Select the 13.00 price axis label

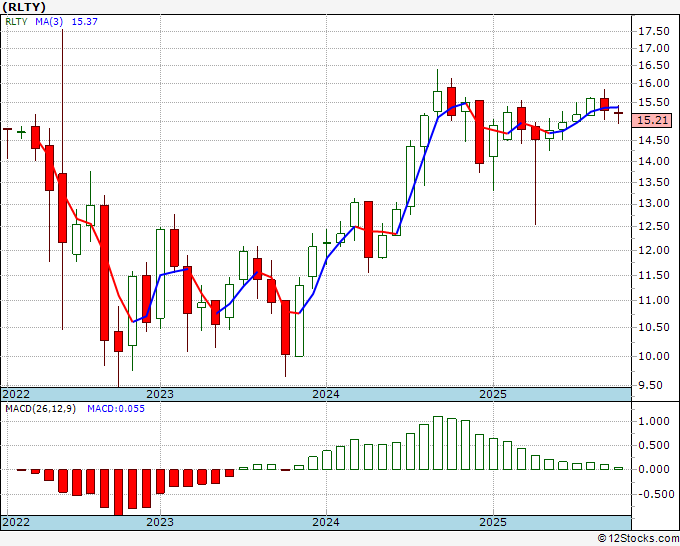coord(654,203)
